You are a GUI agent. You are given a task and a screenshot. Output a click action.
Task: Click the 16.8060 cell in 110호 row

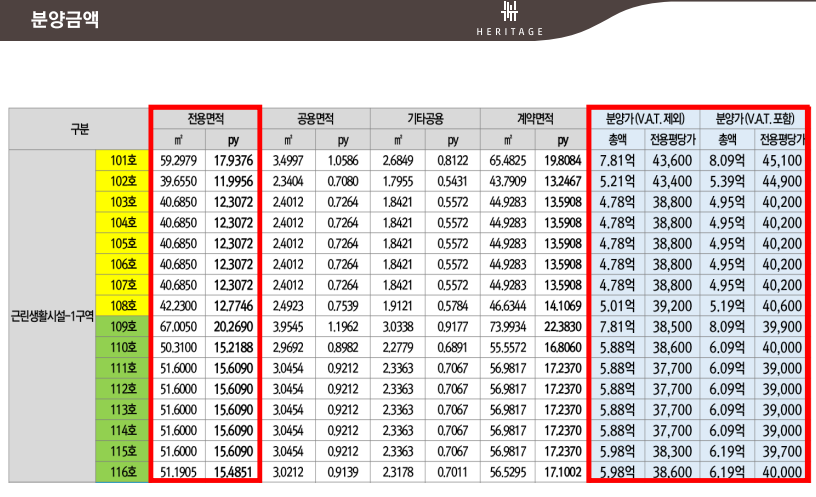pos(563,347)
